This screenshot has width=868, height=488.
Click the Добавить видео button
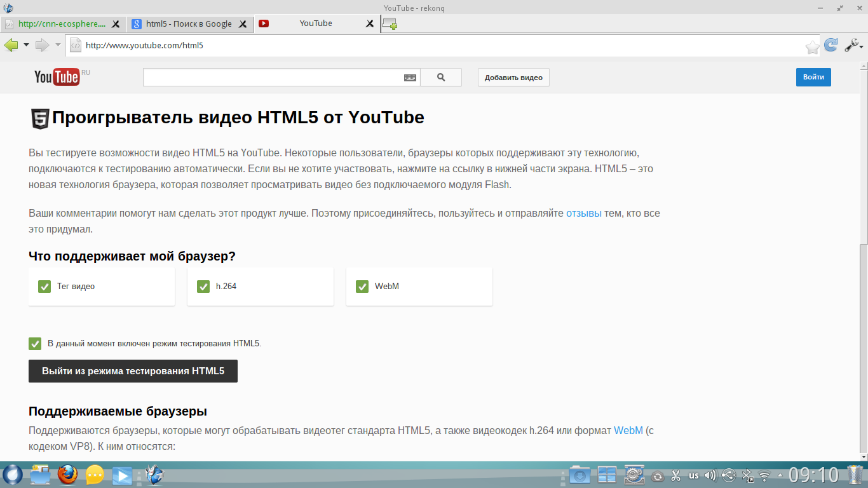tap(513, 78)
